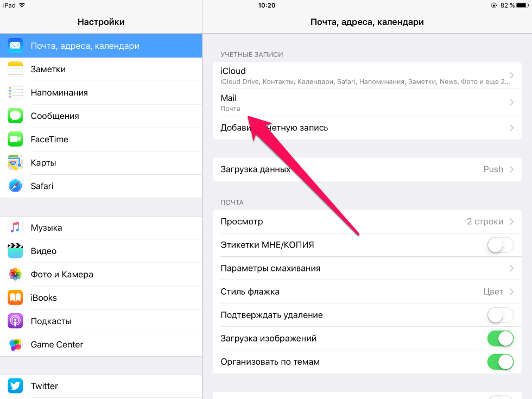Expand iCloud account chevron

coord(511,75)
